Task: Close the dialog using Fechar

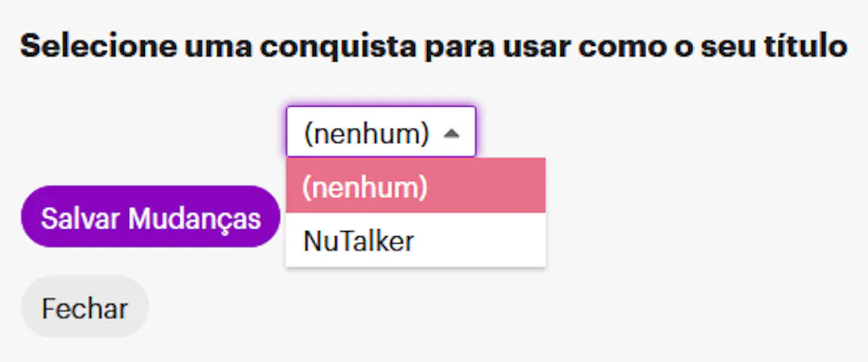Action: pos(85,307)
